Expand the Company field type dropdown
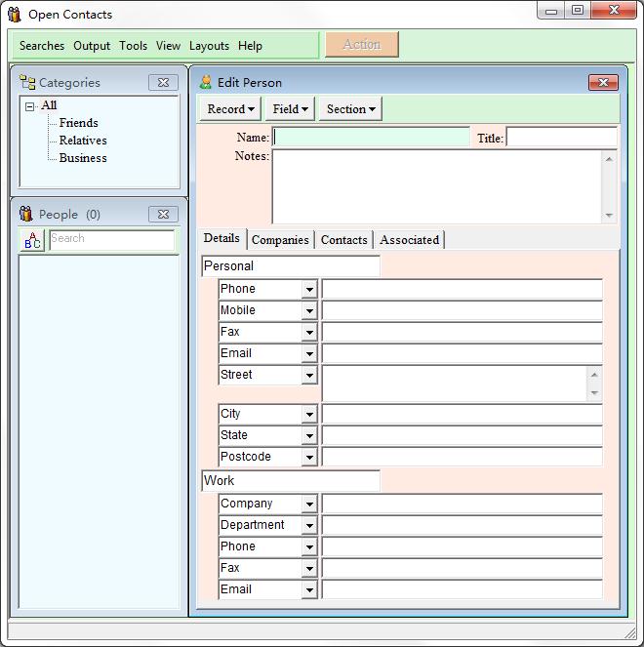 click(309, 505)
